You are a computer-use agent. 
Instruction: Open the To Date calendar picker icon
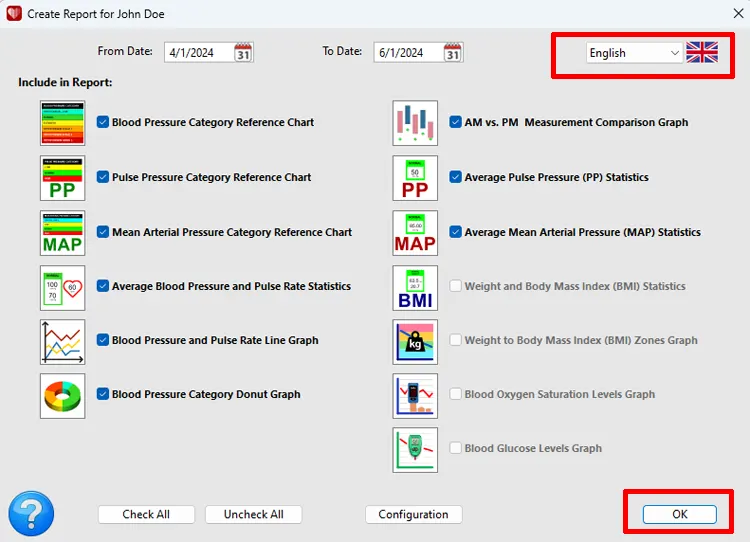point(453,53)
